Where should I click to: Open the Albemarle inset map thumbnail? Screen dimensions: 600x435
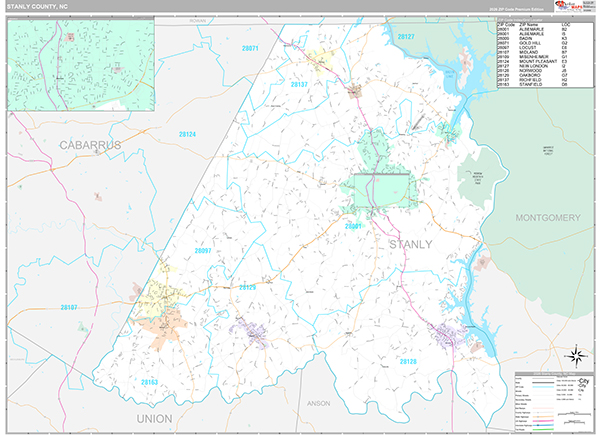(81, 65)
